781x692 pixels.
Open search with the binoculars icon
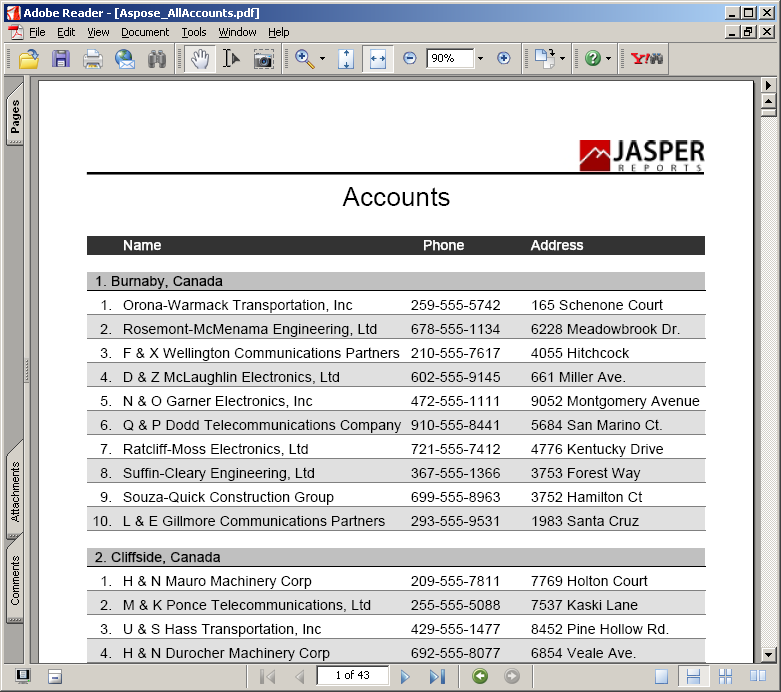coord(157,59)
